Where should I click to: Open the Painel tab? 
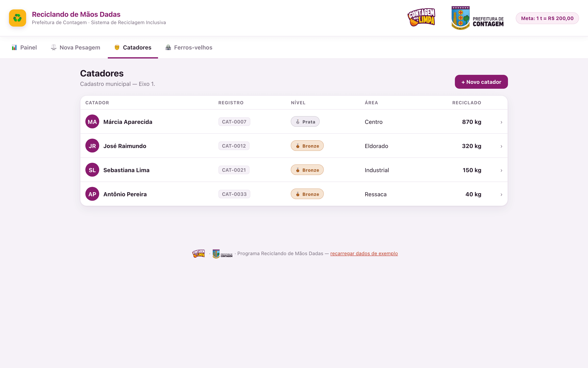click(24, 47)
